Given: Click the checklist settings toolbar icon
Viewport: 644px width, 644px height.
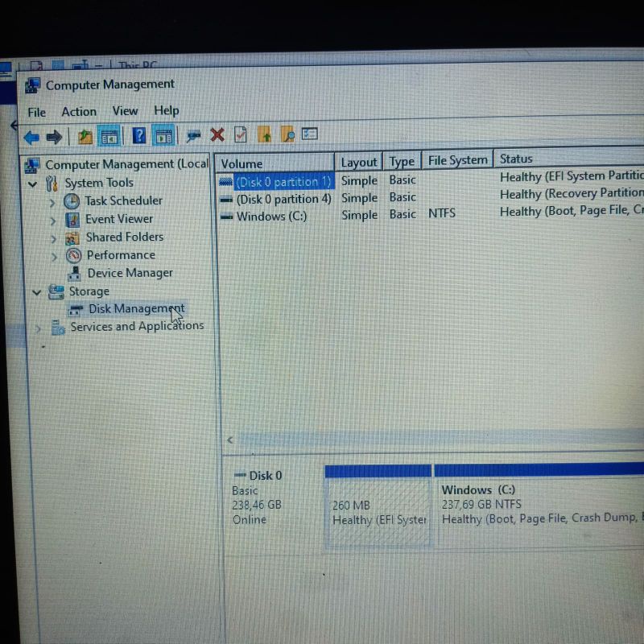Looking at the screenshot, I should (310, 134).
